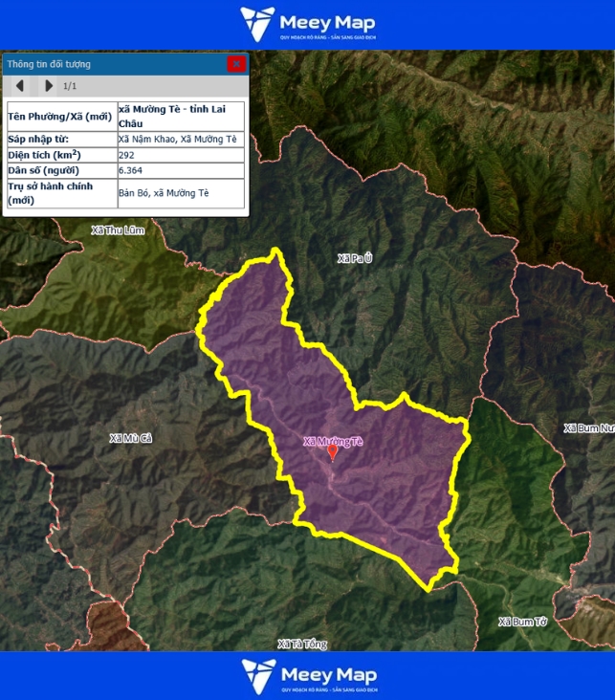Click the Xã Thu Lũm commune label
This screenshot has height=700, width=615.
[x=118, y=230]
